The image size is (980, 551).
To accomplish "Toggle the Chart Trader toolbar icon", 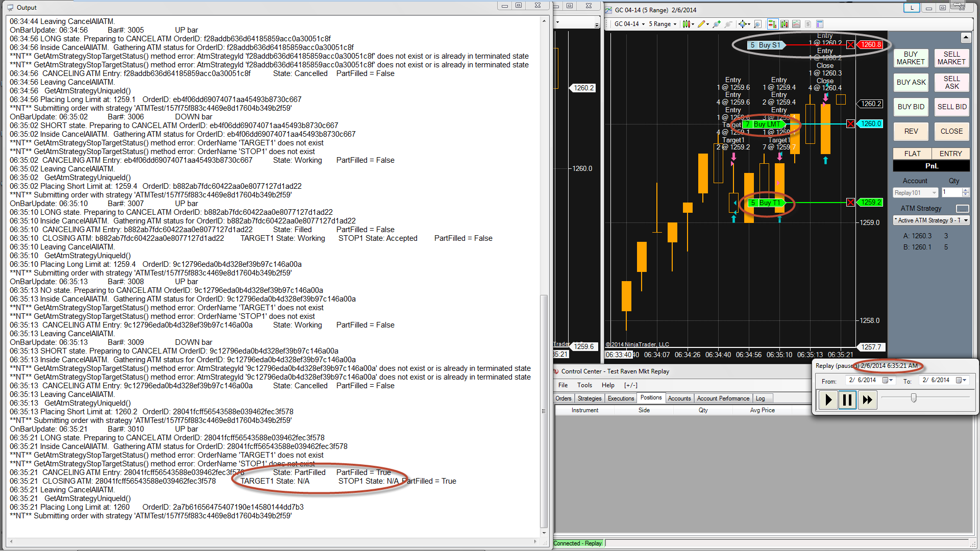I will pyautogui.click(x=772, y=24).
